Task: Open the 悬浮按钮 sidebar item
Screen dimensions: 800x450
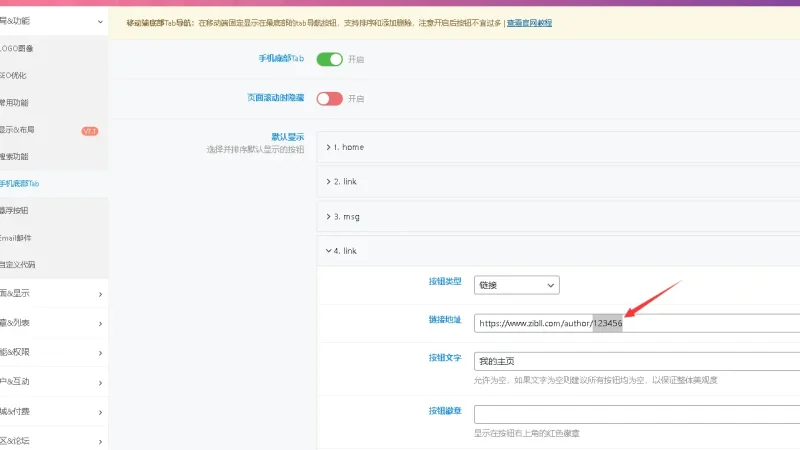Action: 54,211
